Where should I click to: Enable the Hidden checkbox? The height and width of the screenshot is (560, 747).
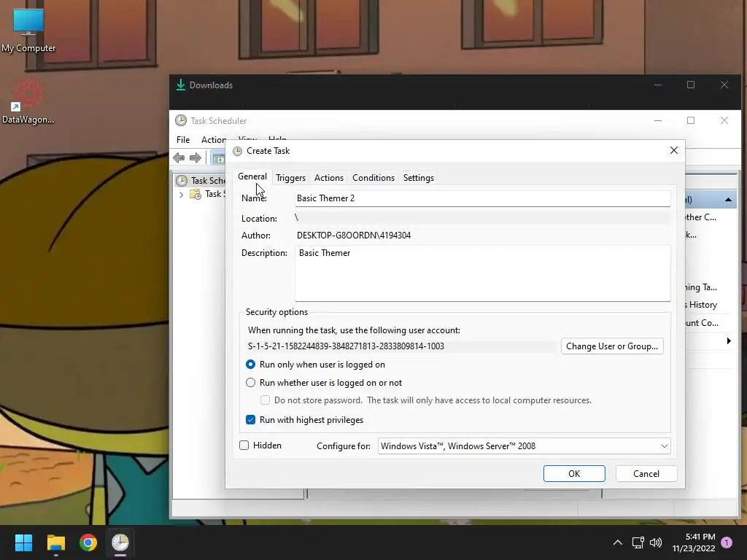point(244,446)
